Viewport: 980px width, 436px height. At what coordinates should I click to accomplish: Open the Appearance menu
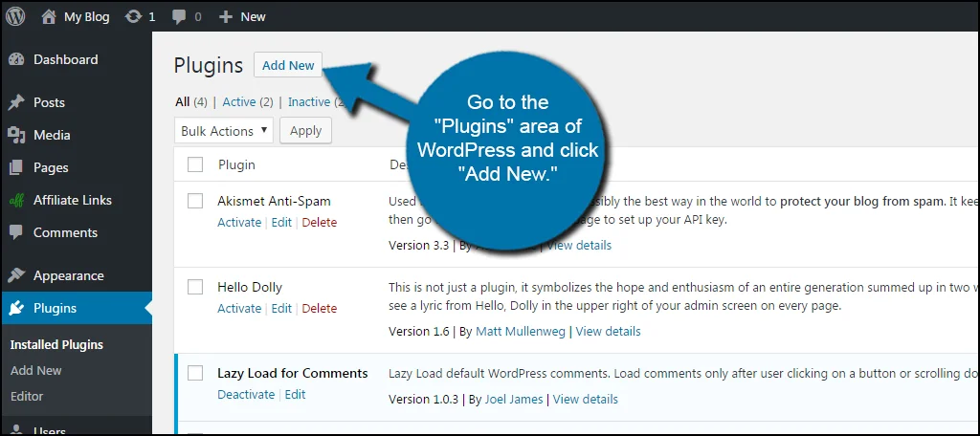pyautogui.click(x=69, y=275)
